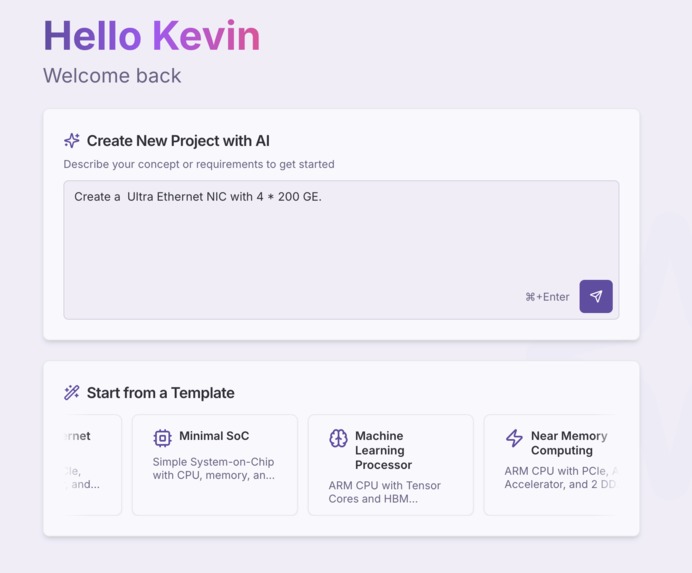The image size is (692, 573).
Task: Click 'ARM CPU with PCIe' description text
Action: (x=560, y=478)
